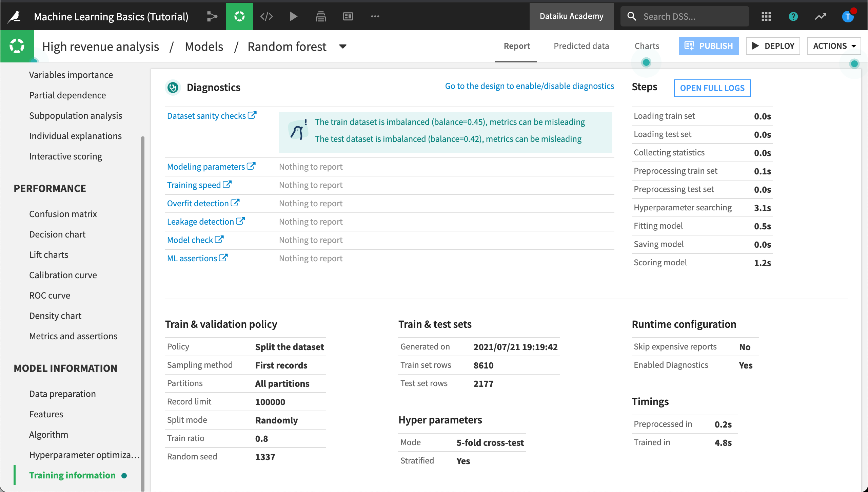
Task: Open external link icon for Leakage detection
Action: [x=240, y=221]
